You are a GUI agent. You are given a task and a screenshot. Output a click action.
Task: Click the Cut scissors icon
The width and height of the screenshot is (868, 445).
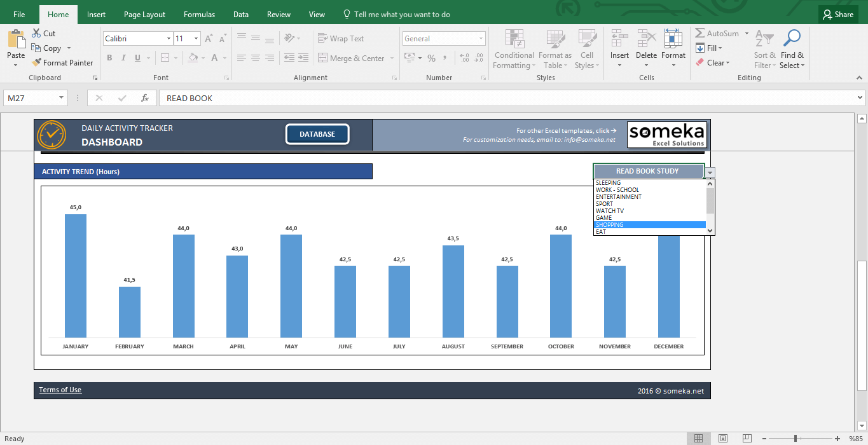36,34
